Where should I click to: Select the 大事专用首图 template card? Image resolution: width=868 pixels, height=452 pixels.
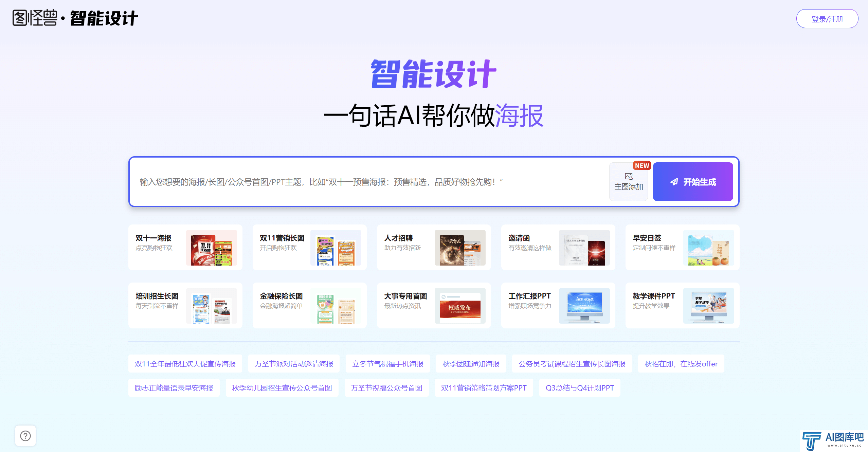(434, 306)
